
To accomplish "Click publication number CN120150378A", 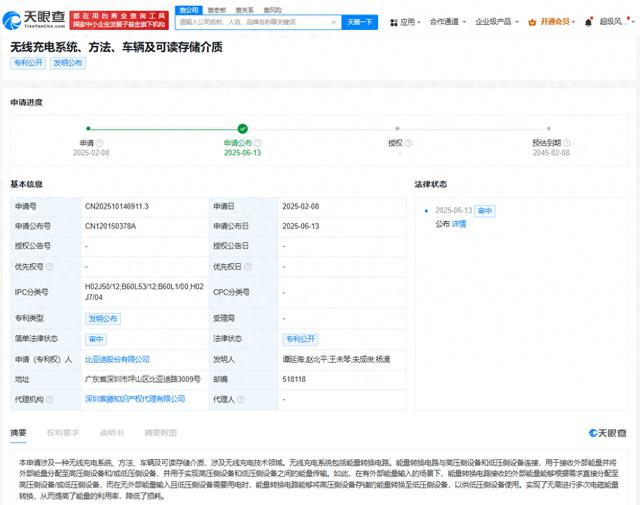I will (x=110, y=226).
